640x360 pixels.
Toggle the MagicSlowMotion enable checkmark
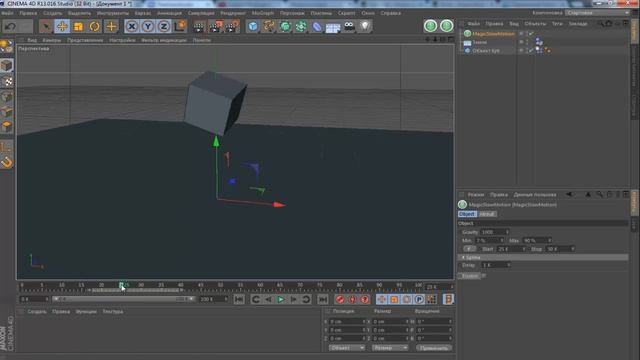531,34
